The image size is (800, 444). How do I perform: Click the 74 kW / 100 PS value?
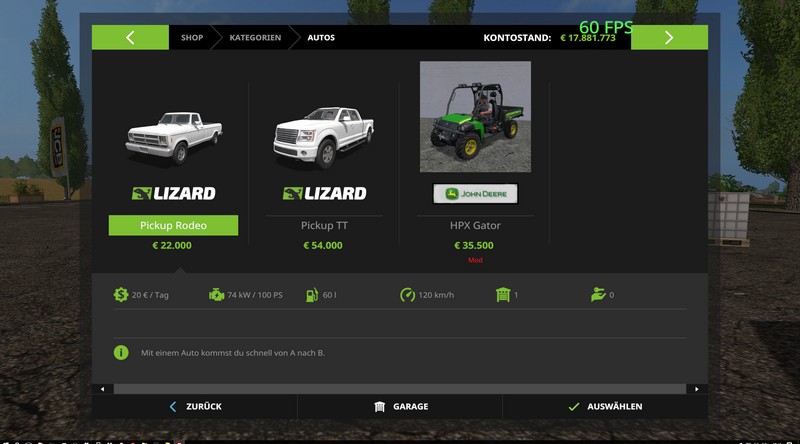pyautogui.click(x=255, y=295)
